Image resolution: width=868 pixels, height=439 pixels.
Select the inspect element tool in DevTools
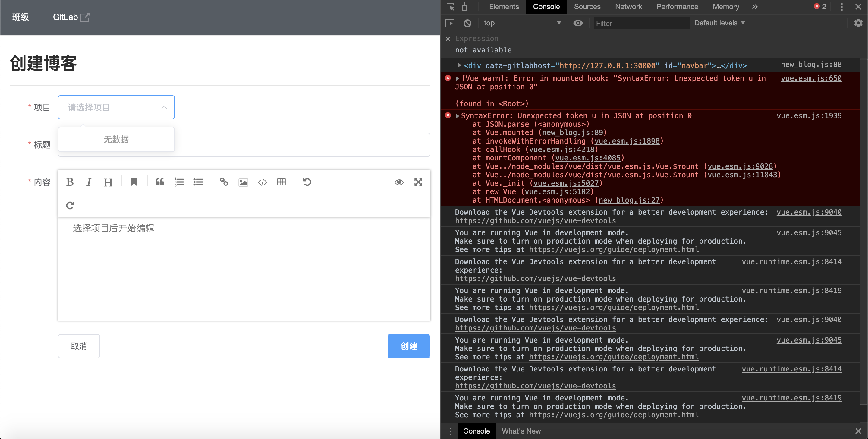point(450,6)
